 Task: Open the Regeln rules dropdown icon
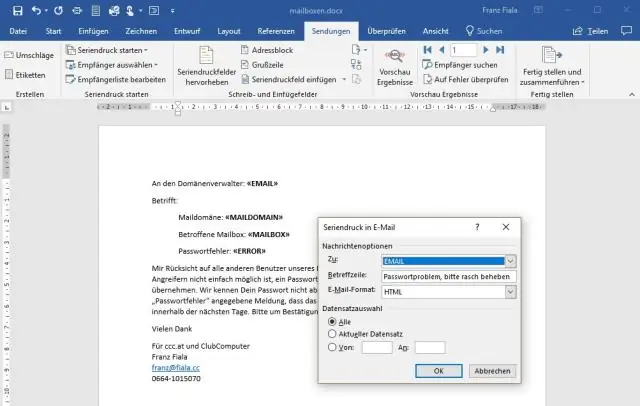click(x=359, y=50)
